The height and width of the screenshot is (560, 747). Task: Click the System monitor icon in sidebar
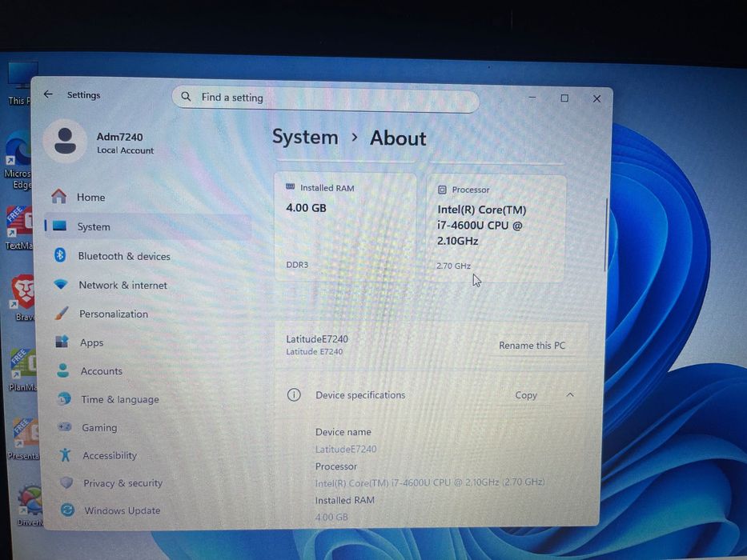59,226
